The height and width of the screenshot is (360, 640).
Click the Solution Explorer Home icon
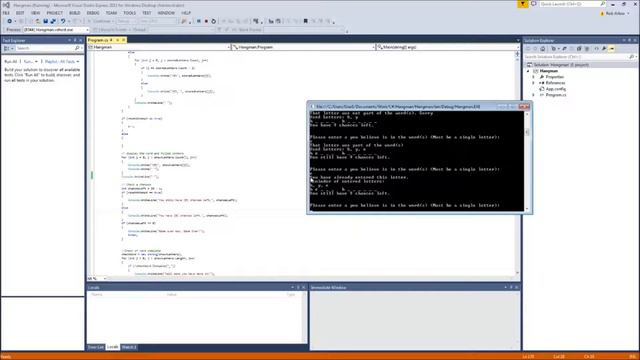pyautogui.click(x=542, y=49)
